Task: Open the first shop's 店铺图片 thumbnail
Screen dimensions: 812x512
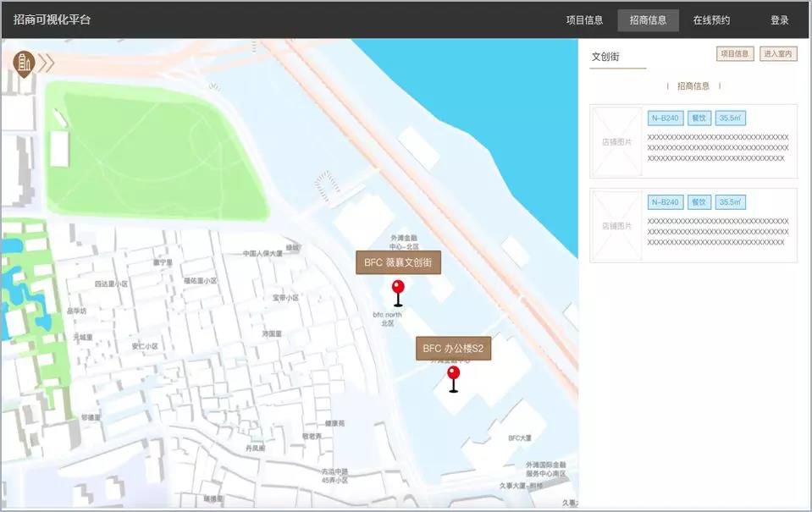Action: [x=616, y=141]
